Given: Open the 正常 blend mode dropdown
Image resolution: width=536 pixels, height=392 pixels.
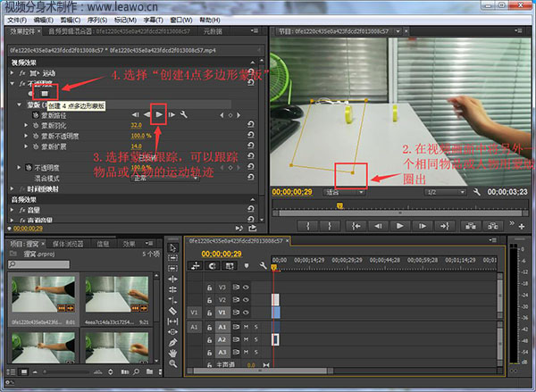Looking at the screenshot, I should tap(164, 178).
